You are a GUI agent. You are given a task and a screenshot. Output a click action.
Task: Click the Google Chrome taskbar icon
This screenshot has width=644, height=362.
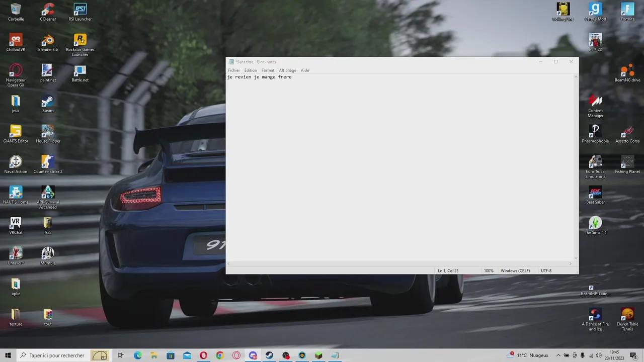tap(220, 355)
